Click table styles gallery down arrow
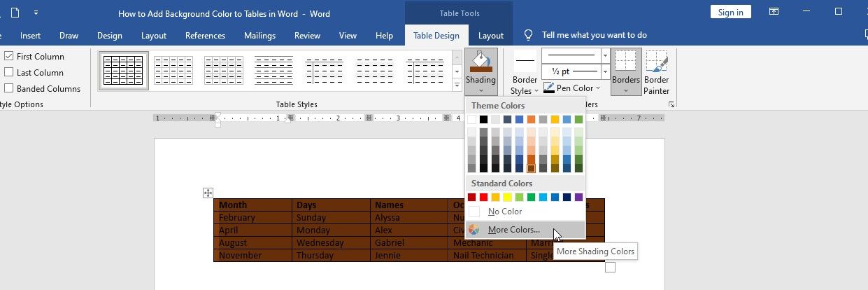The image size is (868, 290). point(457,71)
